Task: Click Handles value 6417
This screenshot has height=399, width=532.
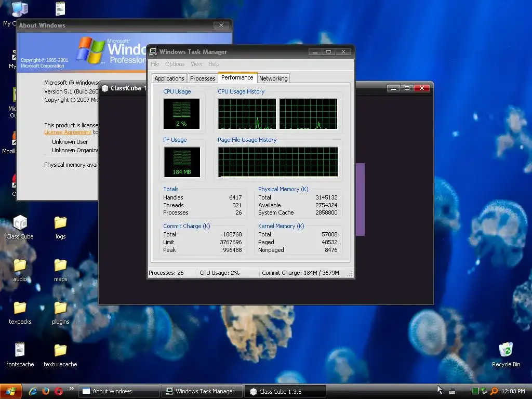Action: tap(235, 197)
